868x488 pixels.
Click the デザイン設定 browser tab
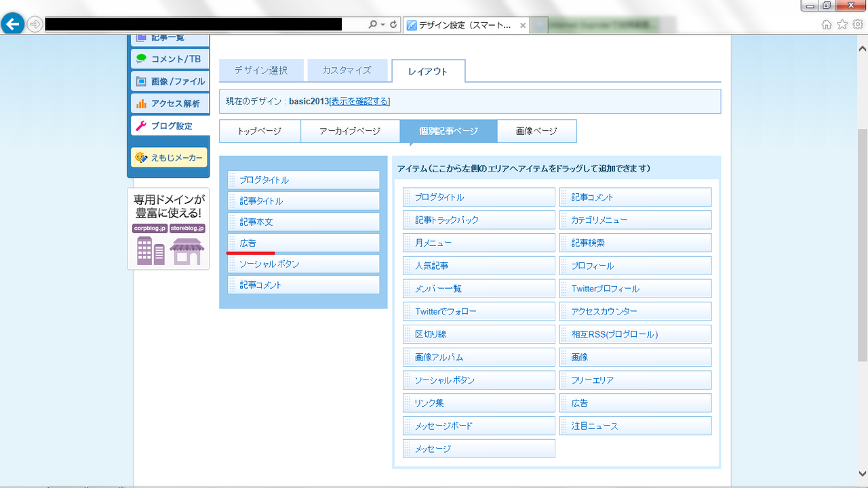point(465,25)
